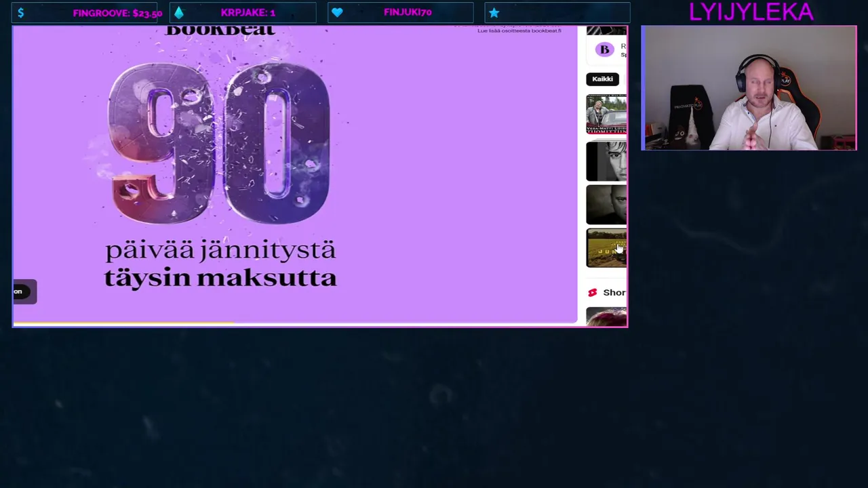This screenshot has height=488, width=868.
Task: Click the FINJUKI70 follower label
Action: [x=408, y=13]
